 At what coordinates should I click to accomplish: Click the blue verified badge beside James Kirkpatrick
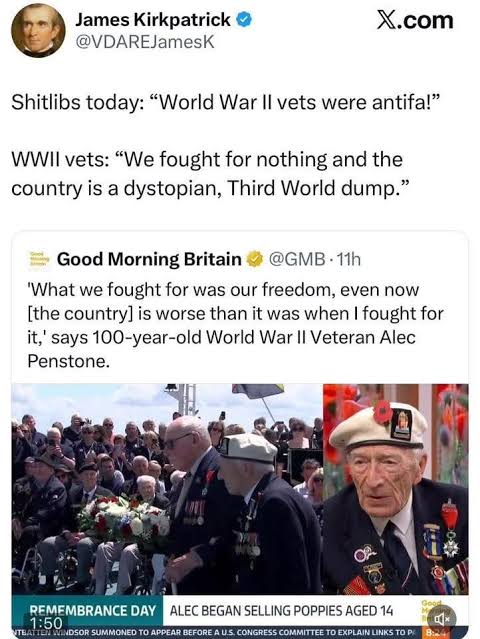pyautogui.click(x=244, y=20)
